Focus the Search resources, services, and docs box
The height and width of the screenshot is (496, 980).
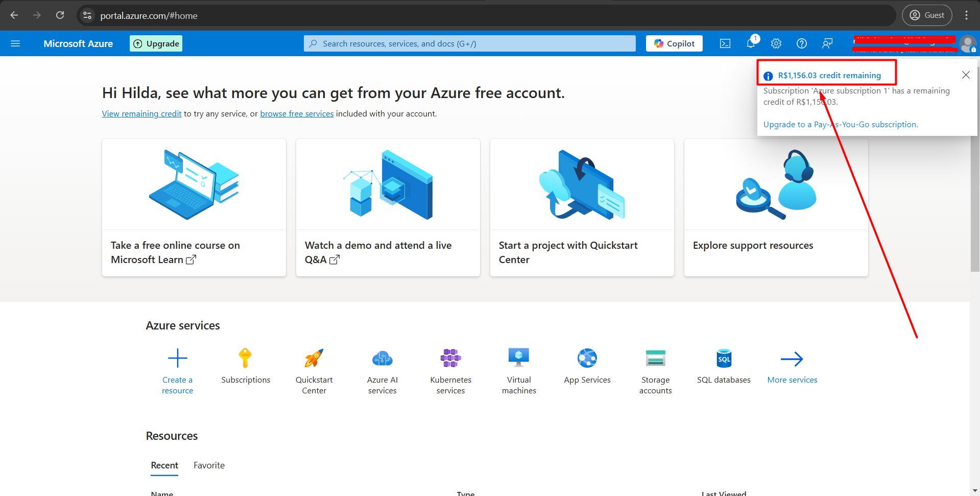(470, 43)
